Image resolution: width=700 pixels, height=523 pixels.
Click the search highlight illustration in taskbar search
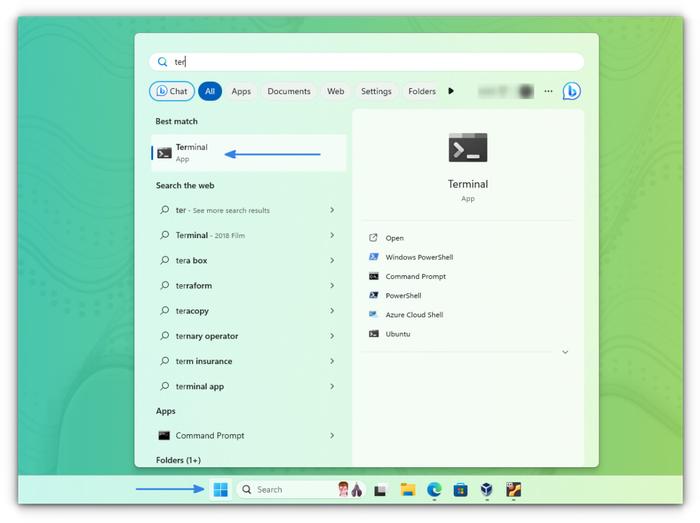(350, 490)
